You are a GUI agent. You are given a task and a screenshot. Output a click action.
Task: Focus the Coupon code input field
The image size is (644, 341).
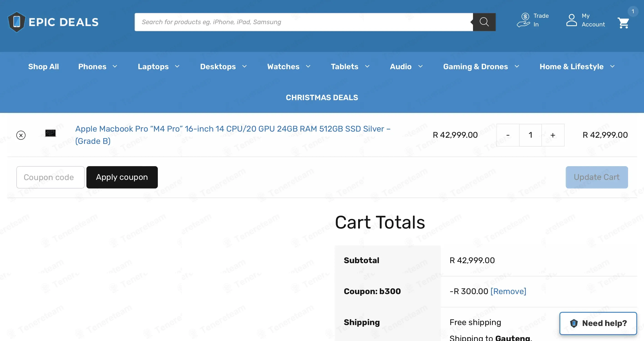pos(50,177)
